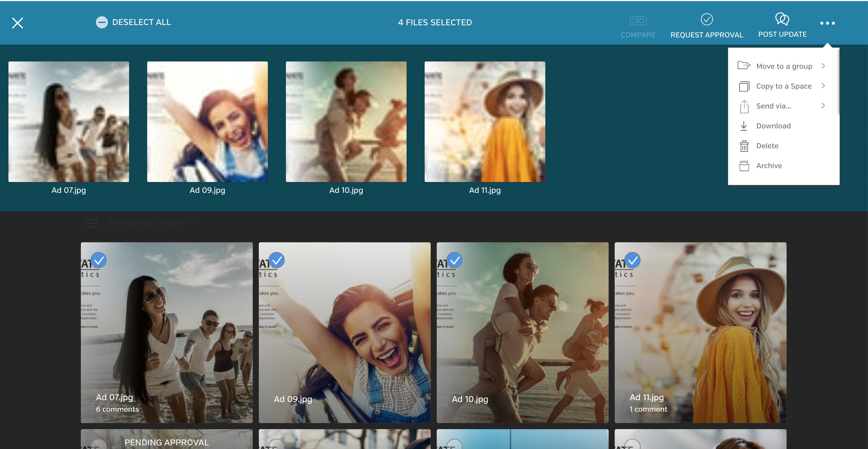Click the Send via share icon
The image size is (868, 449).
(x=744, y=106)
